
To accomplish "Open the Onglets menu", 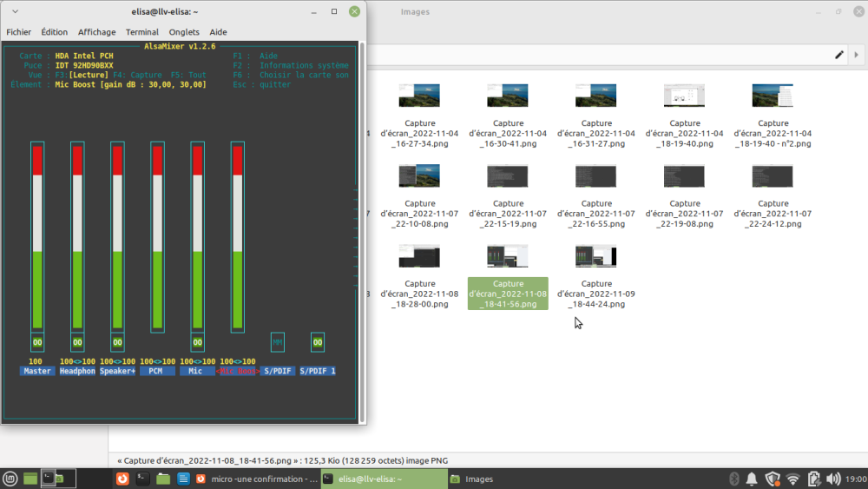I will (184, 32).
